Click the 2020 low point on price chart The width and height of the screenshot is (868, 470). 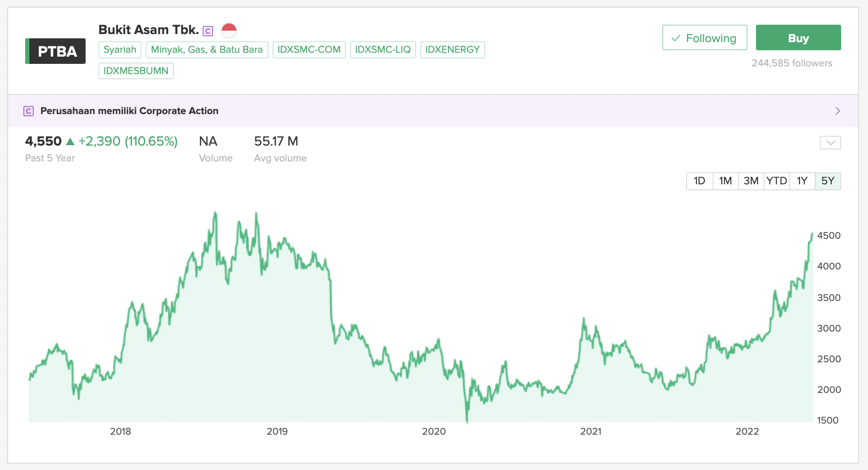(467, 421)
